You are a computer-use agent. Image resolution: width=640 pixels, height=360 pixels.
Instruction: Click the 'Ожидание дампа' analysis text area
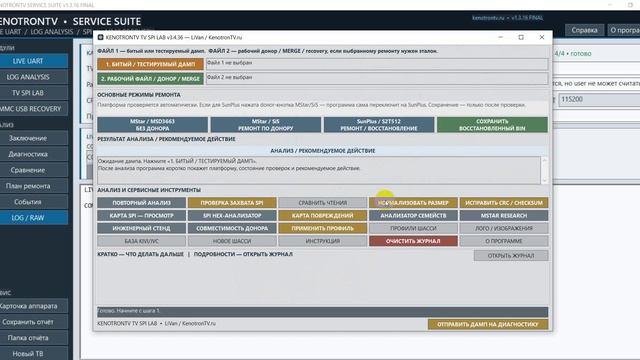pos(319,170)
